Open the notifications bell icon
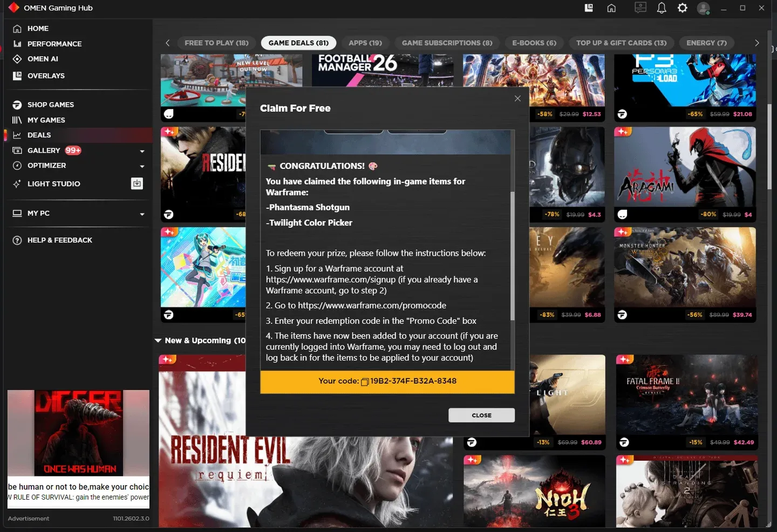 point(662,8)
